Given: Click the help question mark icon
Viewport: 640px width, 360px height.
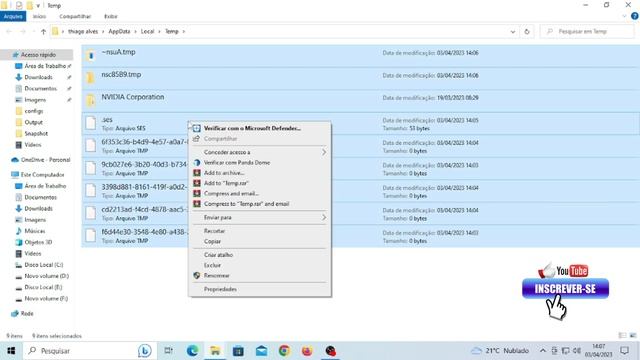Looking at the screenshot, I should 634,16.
